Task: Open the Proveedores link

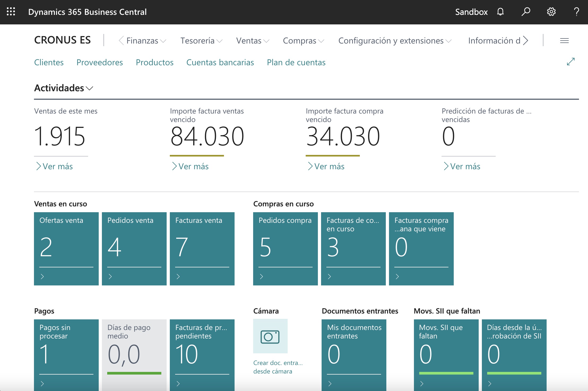Action: coord(100,62)
